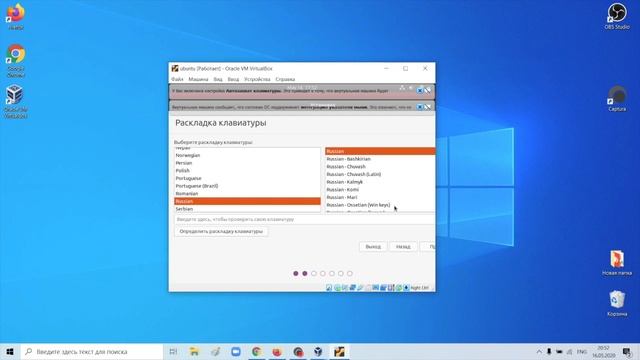Click the mouse integration status icon
Screen dimensions: 640x360
(399, 288)
